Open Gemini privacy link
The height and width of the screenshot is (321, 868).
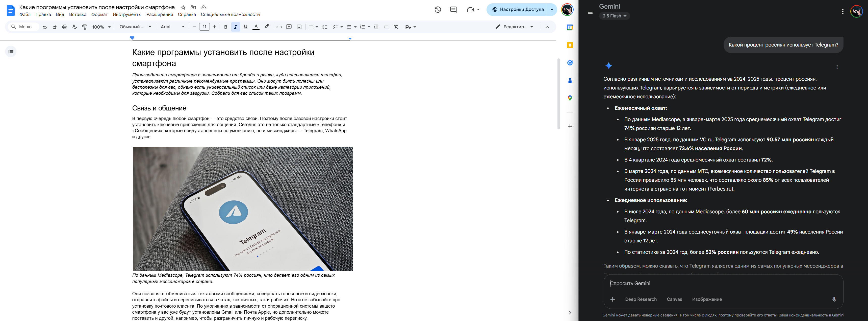(x=811, y=315)
